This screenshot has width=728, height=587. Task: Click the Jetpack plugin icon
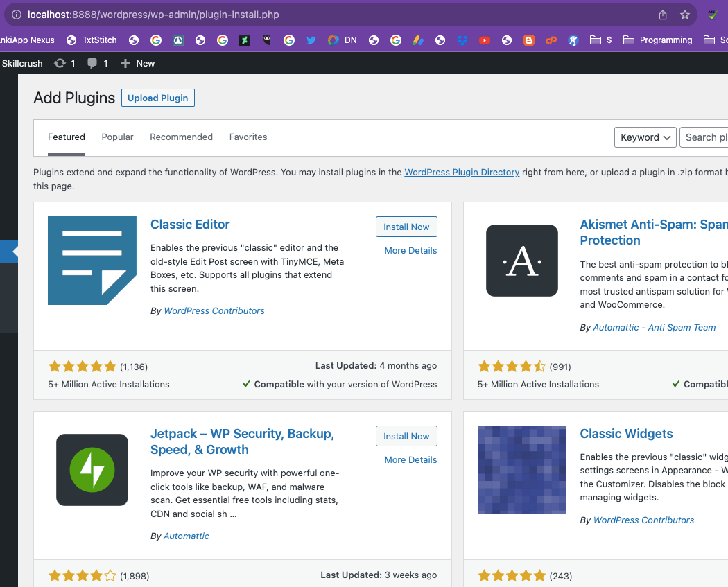click(92, 470)
